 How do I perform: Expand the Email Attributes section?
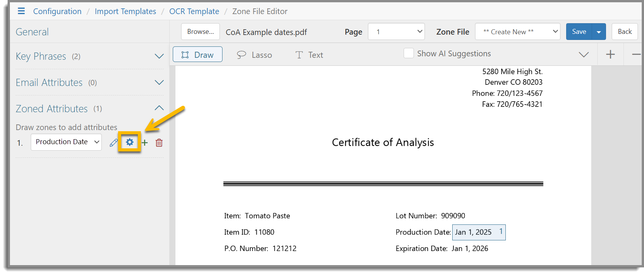coord(159,83)
